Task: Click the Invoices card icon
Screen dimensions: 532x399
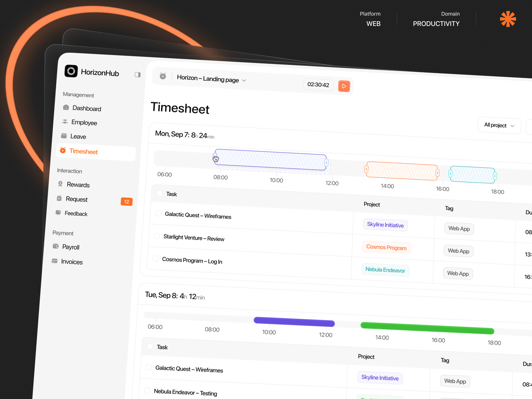Action: tap(55, 261)
